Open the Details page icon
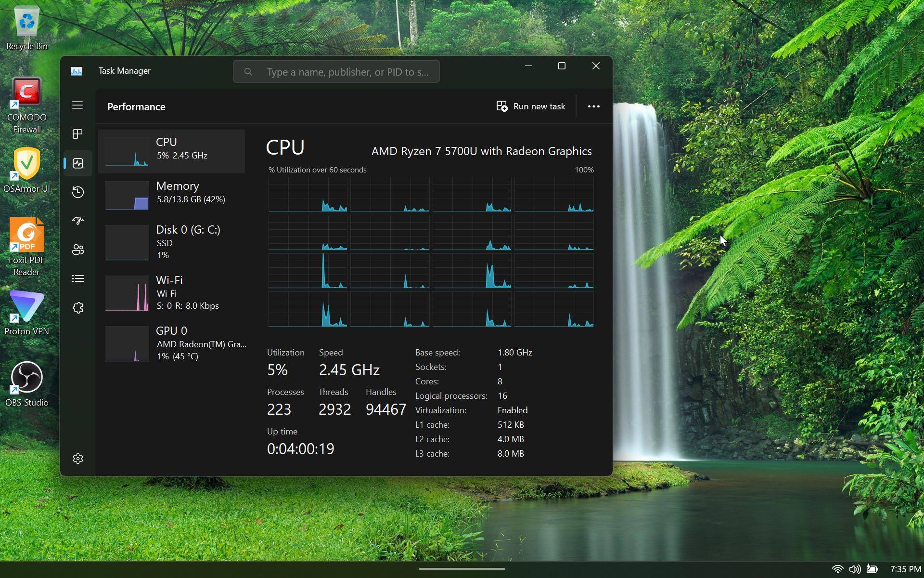 pos(77,278)
